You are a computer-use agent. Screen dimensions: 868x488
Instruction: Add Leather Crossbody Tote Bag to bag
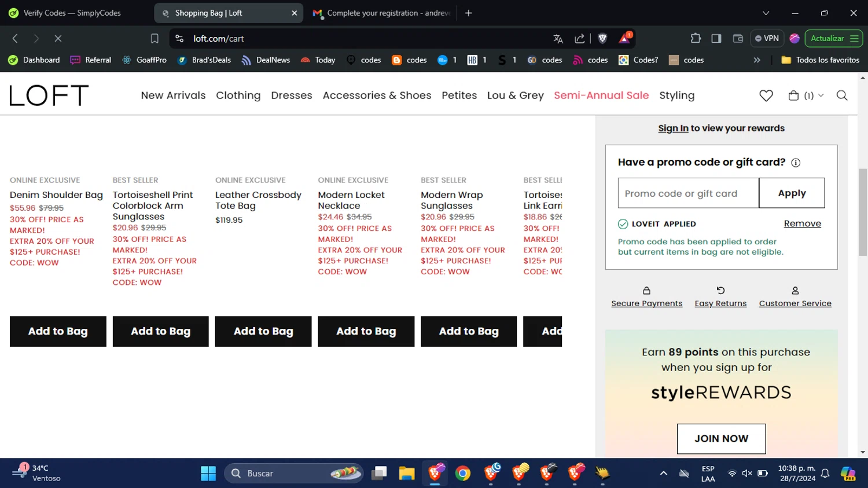pos(263,331)
